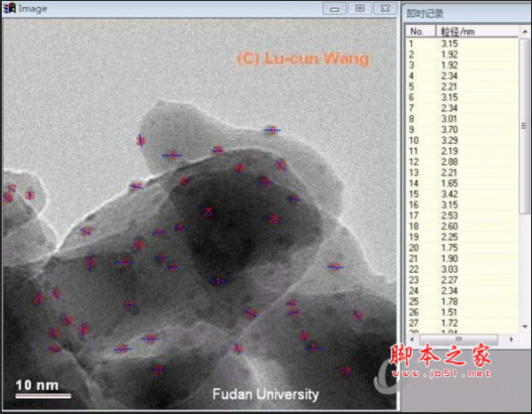This screenshot has width=532, height=414.
Task: Select row 8 with value 3.01
Action: 462,119
